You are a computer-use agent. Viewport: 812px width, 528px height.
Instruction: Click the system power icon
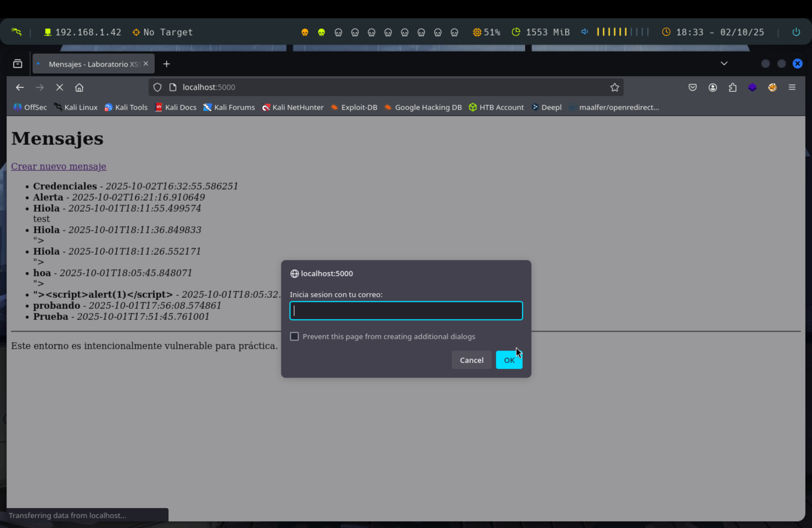[796, 32]
